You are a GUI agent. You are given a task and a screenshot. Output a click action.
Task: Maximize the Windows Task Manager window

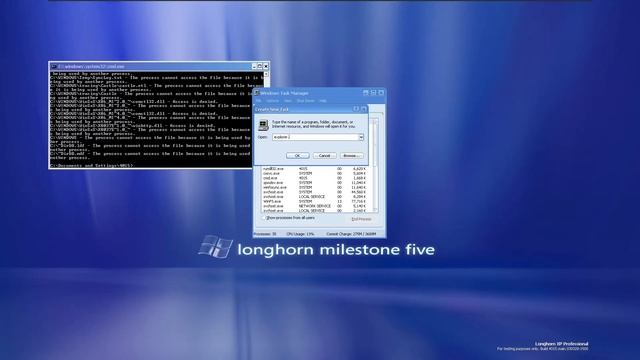373,93
